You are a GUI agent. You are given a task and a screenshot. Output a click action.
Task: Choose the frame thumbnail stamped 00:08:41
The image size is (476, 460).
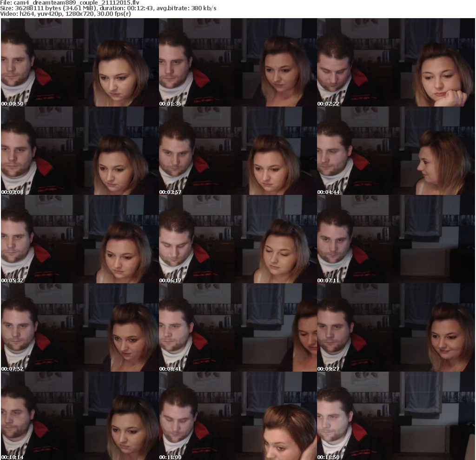pyautogui.click(x=238, y=327)
